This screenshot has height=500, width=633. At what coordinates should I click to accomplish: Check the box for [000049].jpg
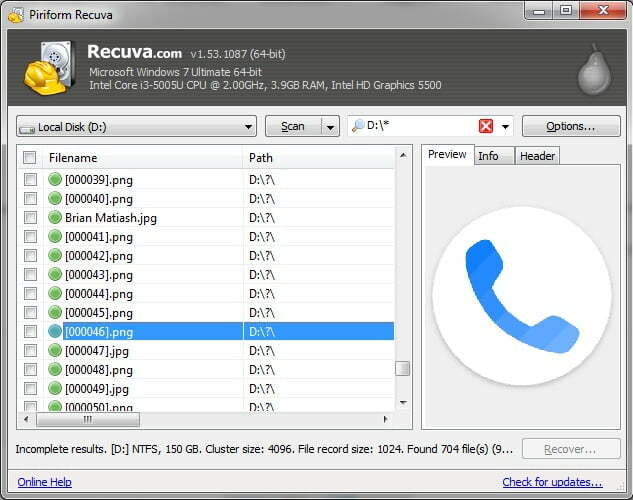(30, 388)
